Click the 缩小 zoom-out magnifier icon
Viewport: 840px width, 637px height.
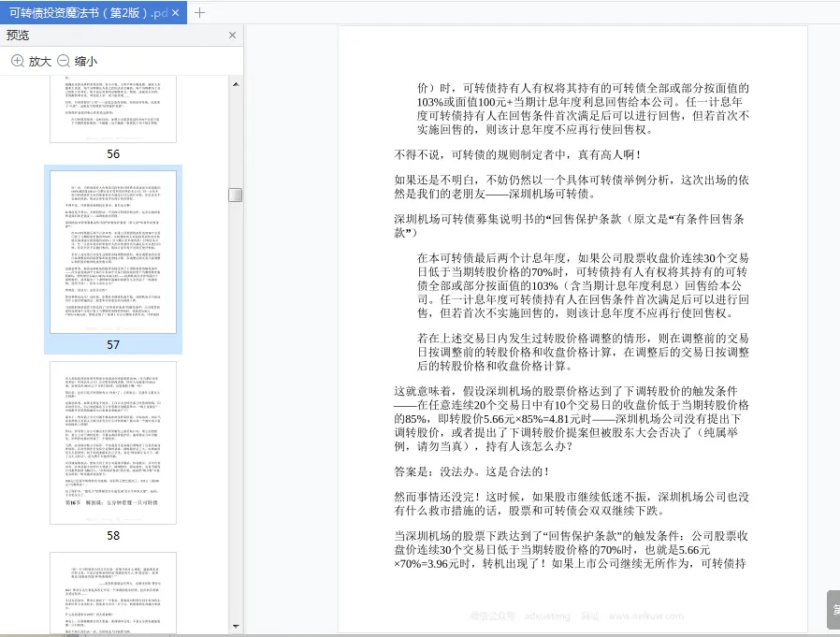pos(64,61)
